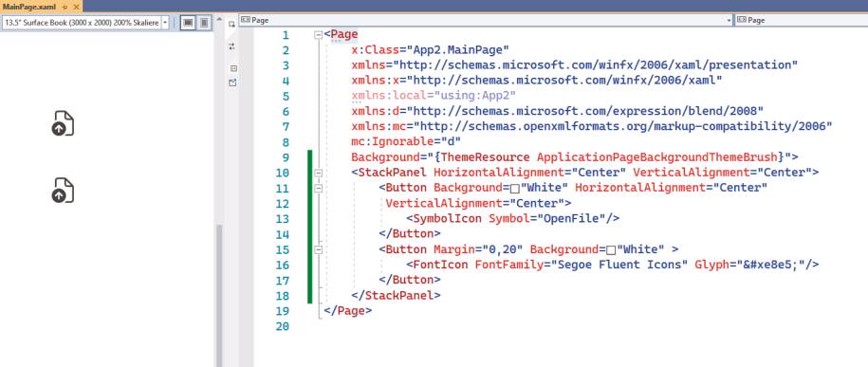Click the top icon in splitter bar
868x367 pixels.
click(x=232, y=25)
